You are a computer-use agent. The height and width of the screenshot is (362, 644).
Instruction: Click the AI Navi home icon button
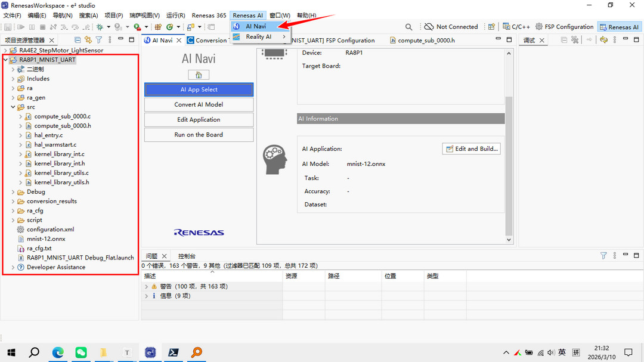click(199, 75)
